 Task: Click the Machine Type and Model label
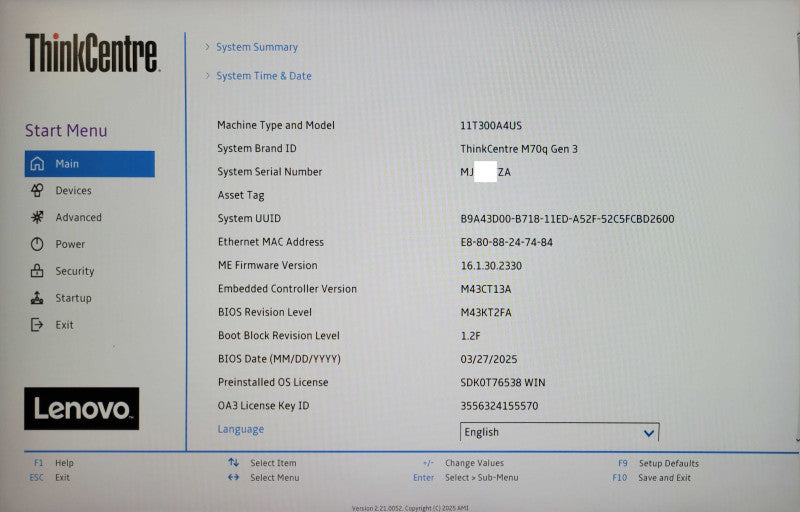pos(276,125)
